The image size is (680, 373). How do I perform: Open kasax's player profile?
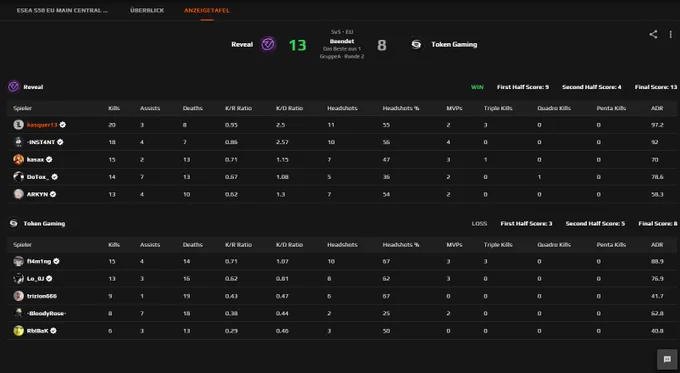click(x=35, y=160)
